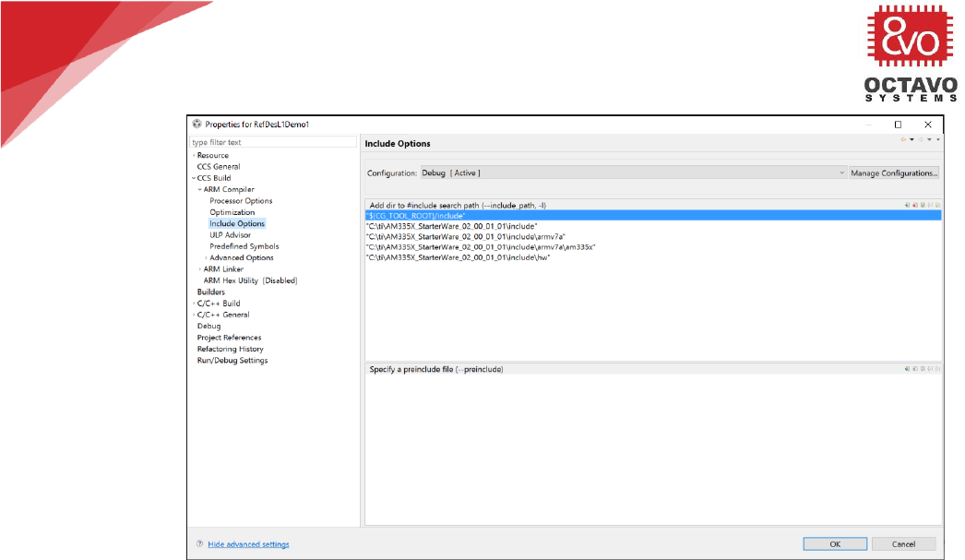
Task: Open the page view menu triangle
Action: click(938, 139)
